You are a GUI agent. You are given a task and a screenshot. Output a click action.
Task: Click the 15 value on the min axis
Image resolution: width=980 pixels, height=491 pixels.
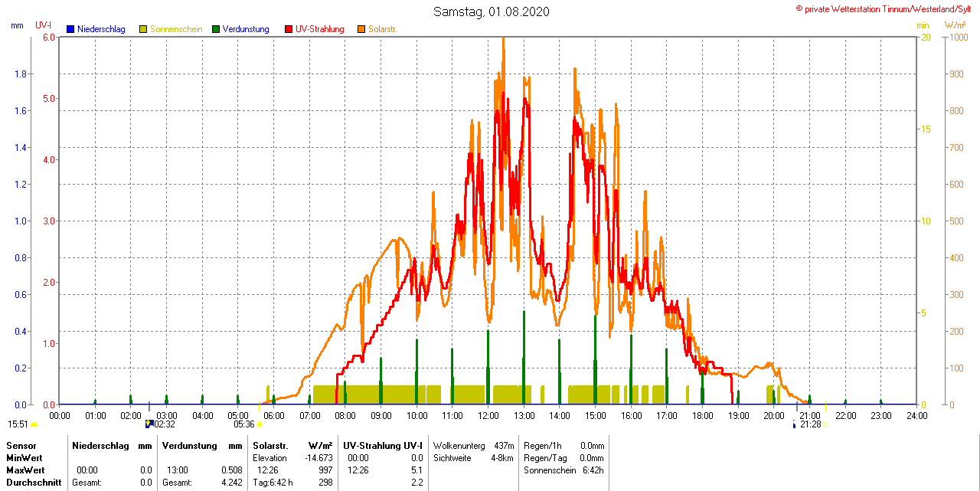(926, 129)
